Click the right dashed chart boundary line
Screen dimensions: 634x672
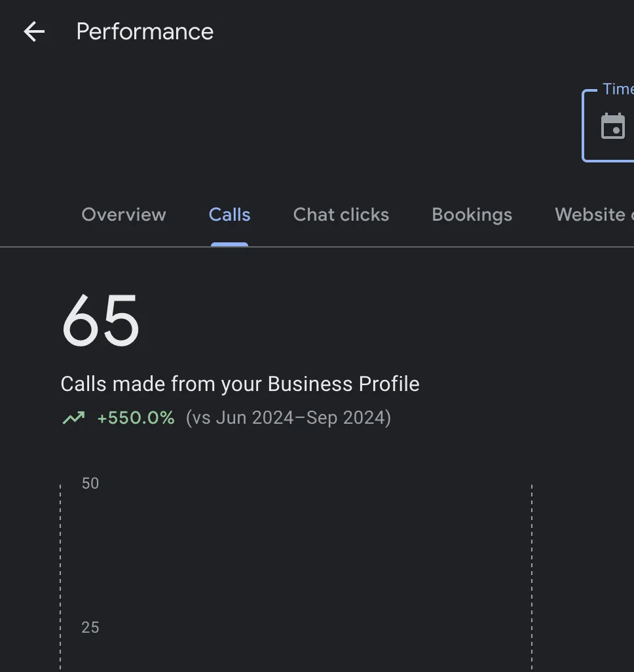(x=531, y=576)
